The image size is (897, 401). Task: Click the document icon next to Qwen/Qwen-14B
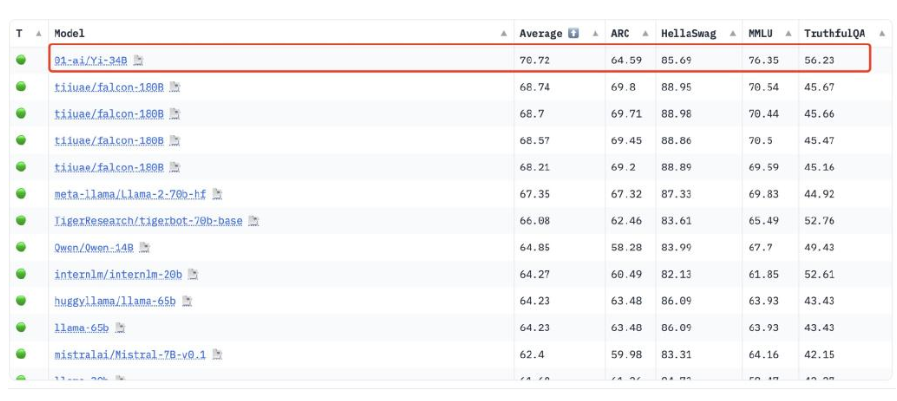tap(145, 247)
